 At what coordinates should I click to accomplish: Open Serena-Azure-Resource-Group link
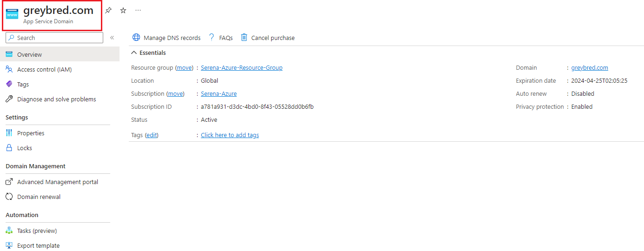click(x=241, y=67)
